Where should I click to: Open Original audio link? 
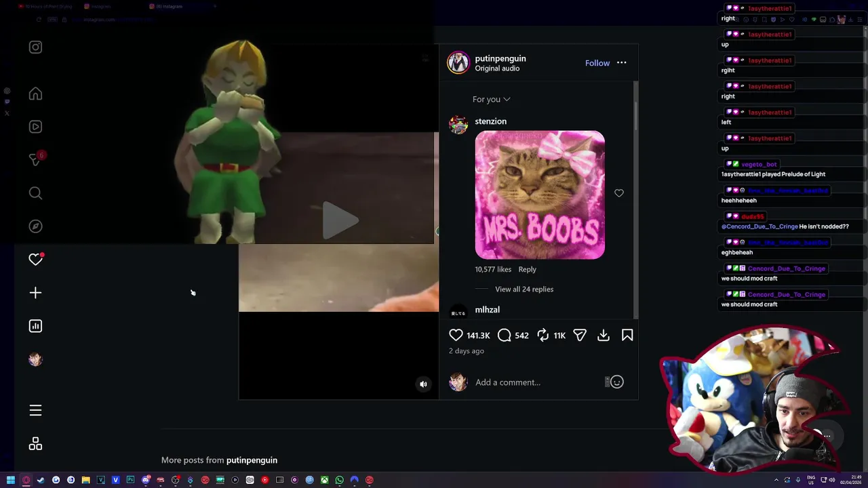click(x=497, y=68)
